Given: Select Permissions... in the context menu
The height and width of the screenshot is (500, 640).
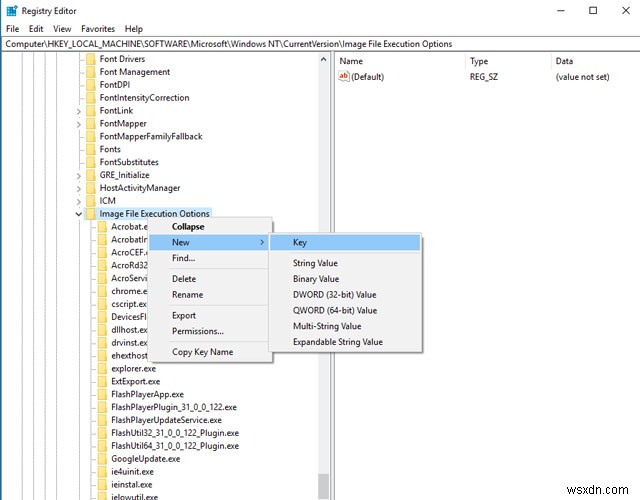Looking at the screenshot, I should (210, 331).
